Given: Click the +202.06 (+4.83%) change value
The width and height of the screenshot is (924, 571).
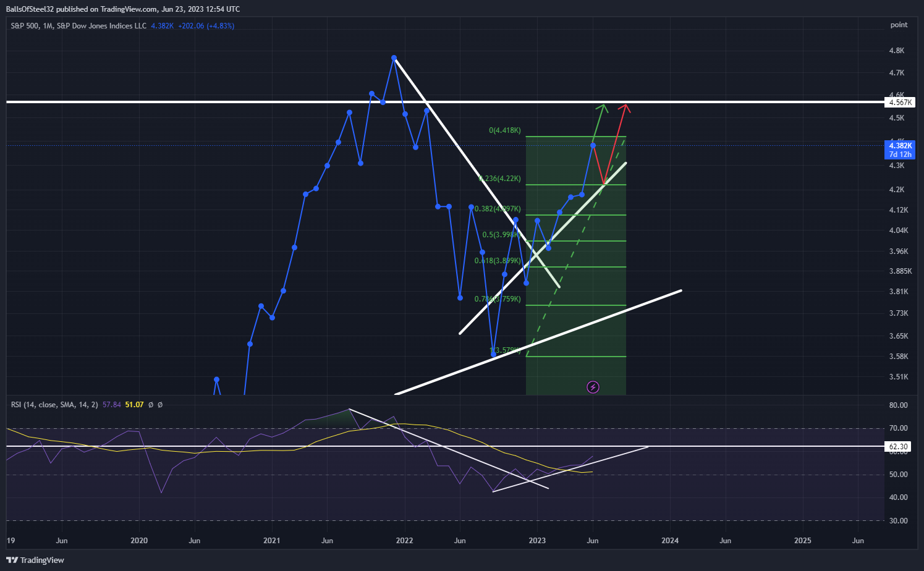Looking at the screenshot, I should (206, 26).
